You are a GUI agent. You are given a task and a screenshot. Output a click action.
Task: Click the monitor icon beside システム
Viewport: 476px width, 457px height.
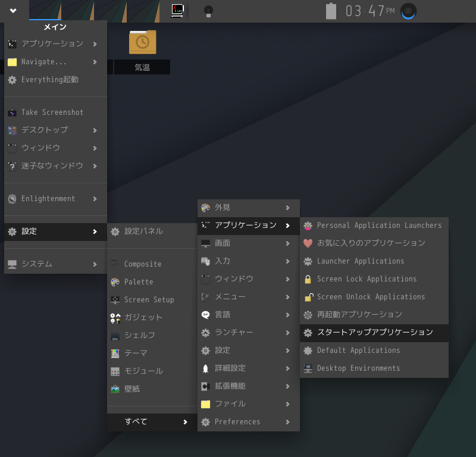(x=12, y=264)
